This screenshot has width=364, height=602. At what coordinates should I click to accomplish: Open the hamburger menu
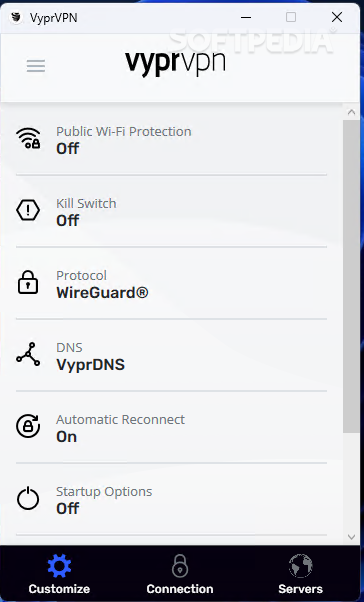(x=36, y=66)
